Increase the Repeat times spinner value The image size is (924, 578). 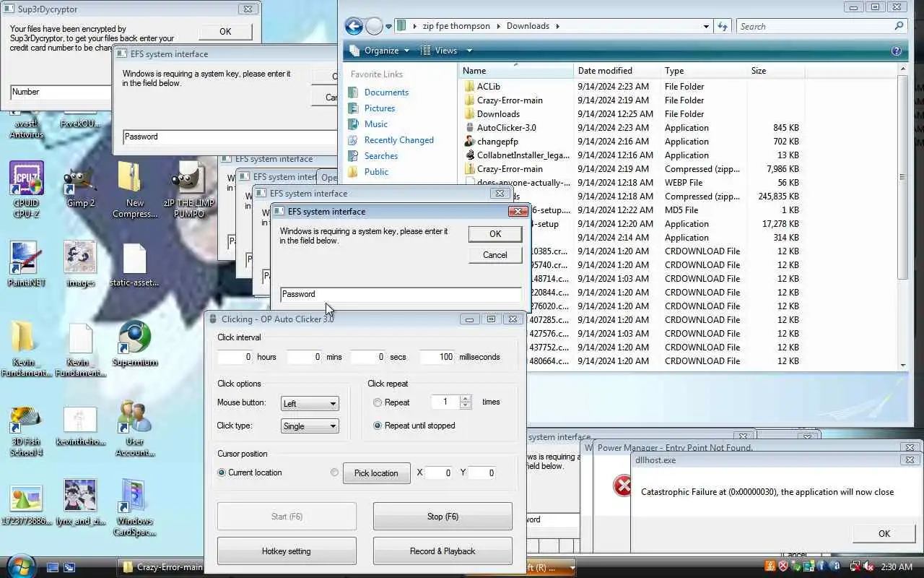tap(466, 398)
